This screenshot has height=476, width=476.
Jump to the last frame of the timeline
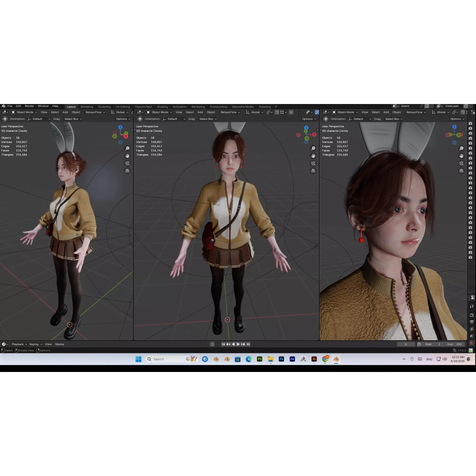click(x=248, y=344)
